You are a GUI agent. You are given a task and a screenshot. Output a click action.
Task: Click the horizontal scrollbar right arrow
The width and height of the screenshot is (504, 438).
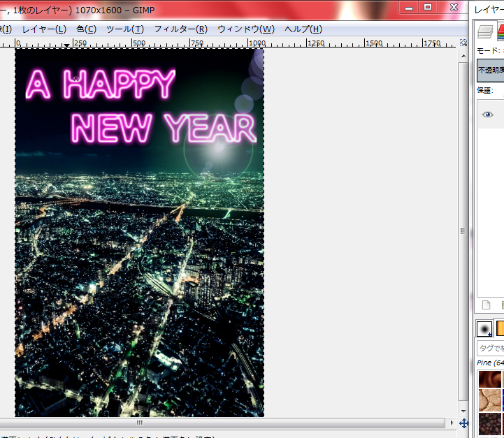[x=452, y=423]
